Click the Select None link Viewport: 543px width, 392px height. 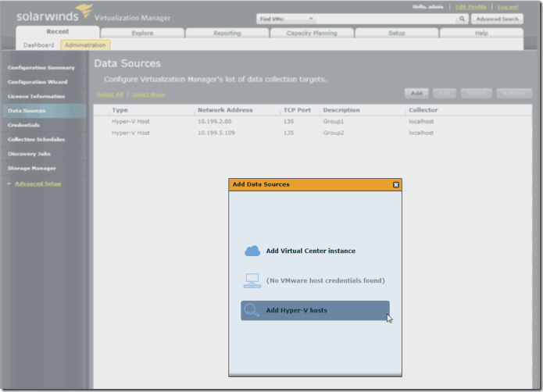tap(148, 94)
